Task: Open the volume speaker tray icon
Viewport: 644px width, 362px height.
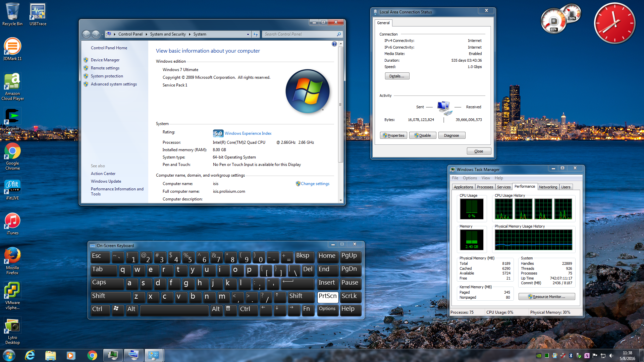Action: coord(611,356)
